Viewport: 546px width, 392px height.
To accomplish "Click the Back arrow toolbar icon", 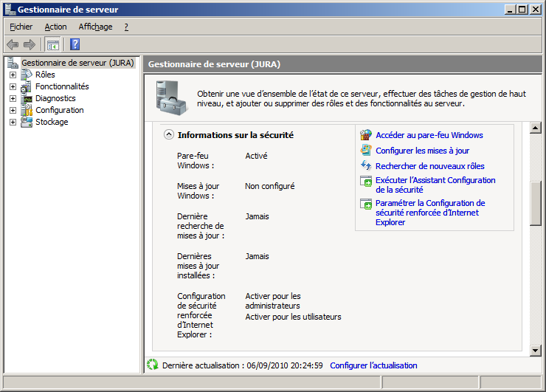I will coord(13,44).
